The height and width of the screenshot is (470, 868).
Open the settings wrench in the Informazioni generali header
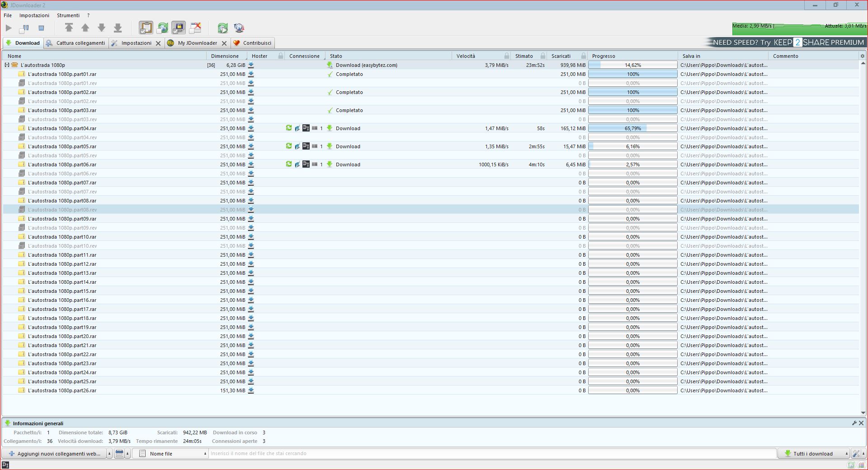(854, 423)
